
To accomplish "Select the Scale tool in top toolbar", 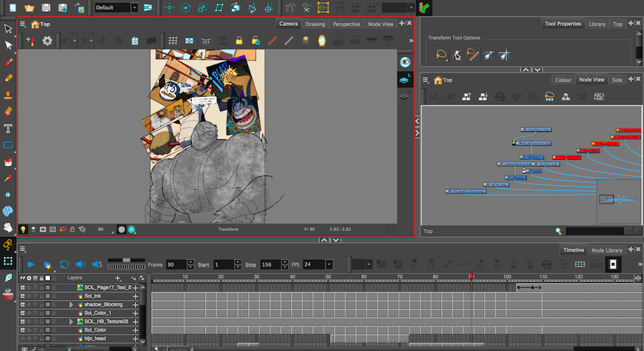I will click(203, 7).
